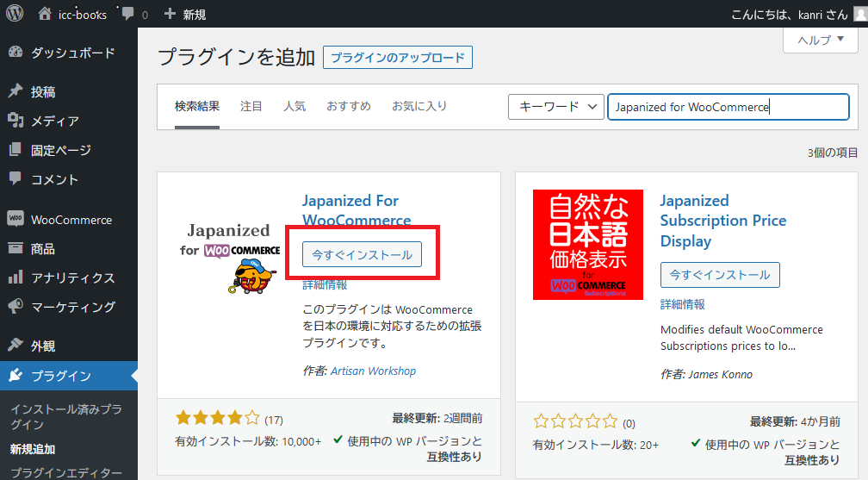View 詳細情報 for Japanized For WooCommerce
This screenshot has height=480, width=868.
point(325,285)
